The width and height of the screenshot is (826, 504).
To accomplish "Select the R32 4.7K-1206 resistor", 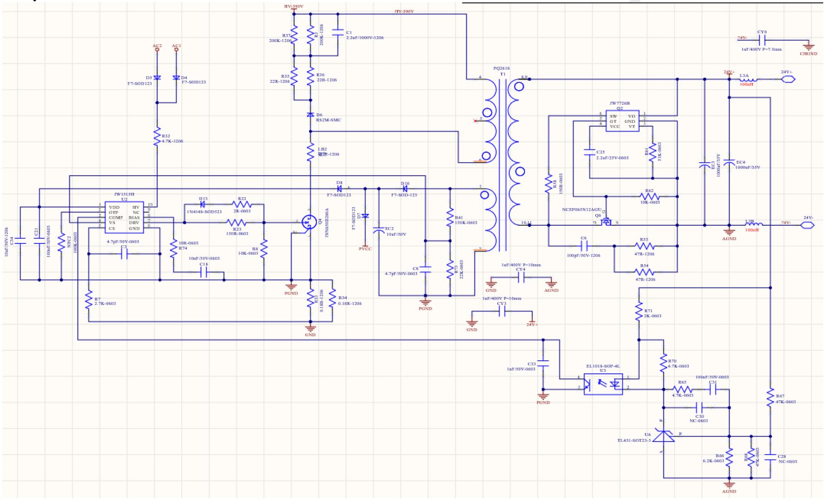I will pos(157,136).
